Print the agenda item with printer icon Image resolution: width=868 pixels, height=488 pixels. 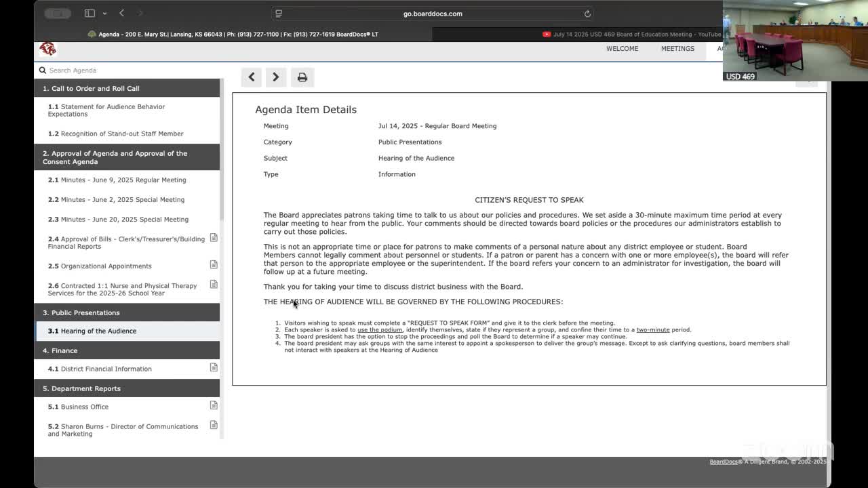coord(302,77)
